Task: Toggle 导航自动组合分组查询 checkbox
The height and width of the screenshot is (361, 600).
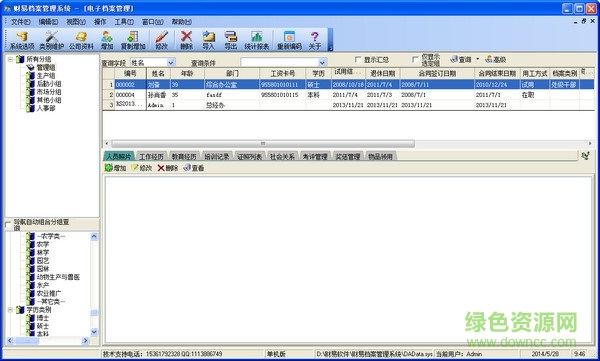Action: 8,225
